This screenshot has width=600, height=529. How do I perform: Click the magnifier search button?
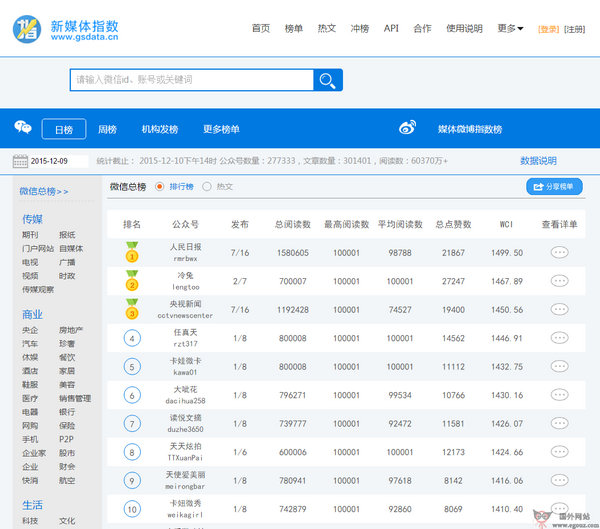coord(328,80)
